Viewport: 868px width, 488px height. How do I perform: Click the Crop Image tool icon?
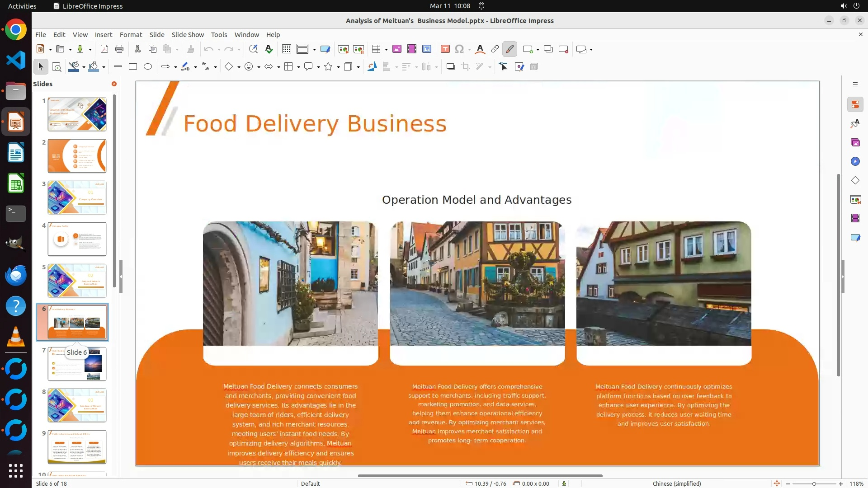[466, 67]
